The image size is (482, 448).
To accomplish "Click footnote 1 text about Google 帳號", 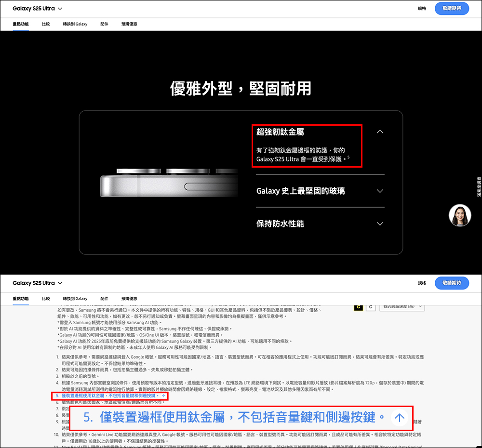I will [242, 360].
